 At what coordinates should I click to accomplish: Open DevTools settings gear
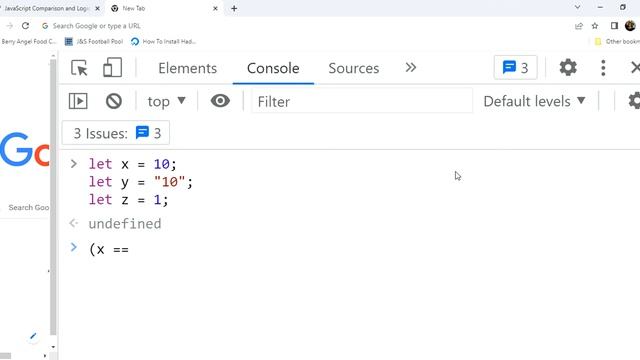tap(568, 67)
